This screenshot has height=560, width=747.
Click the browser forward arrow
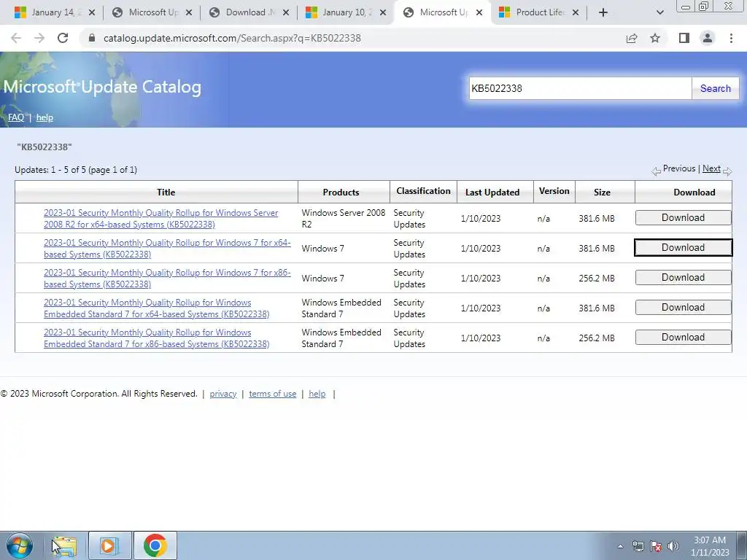39,38
